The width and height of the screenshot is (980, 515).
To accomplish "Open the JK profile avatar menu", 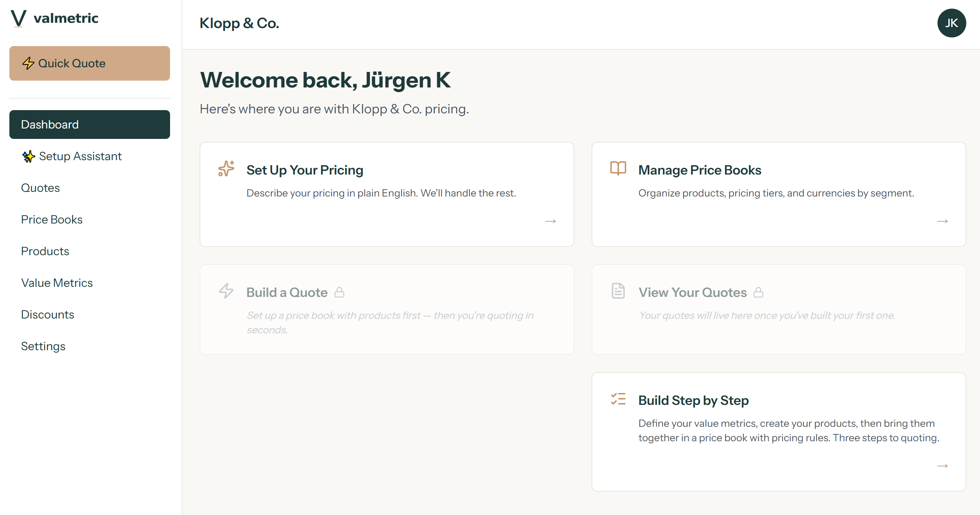I will click(x=952, y=23).
